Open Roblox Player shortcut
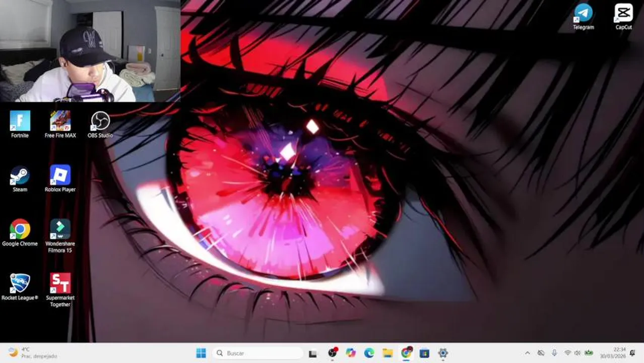This screenshot has width=644, height=363. pos(60,178)
